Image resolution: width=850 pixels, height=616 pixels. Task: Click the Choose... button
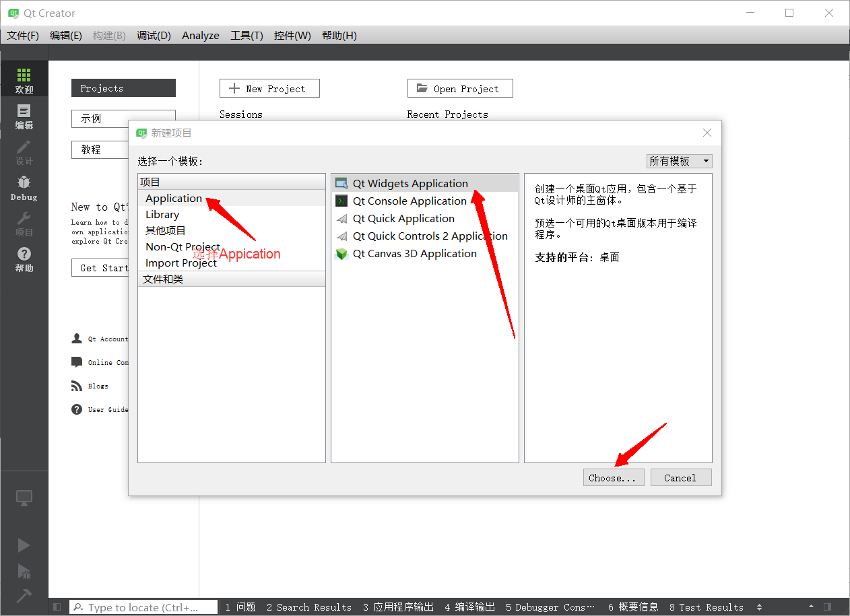point(613,478)
